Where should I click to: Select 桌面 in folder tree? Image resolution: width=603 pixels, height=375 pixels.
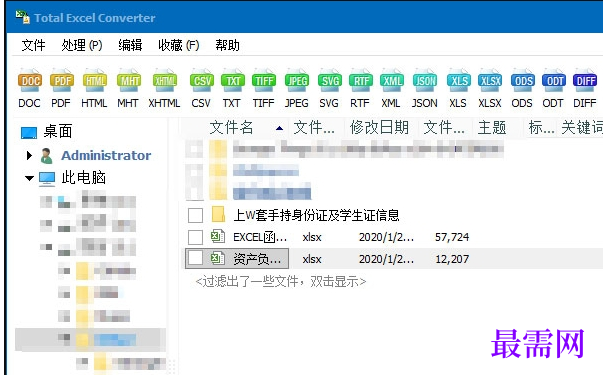pos(58,132)
